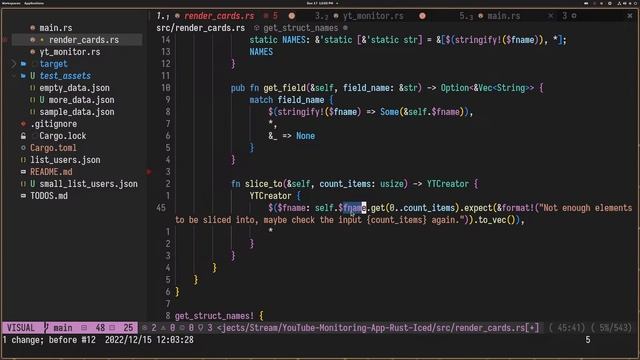Click the Rust icon beside main.rs in tree
The image size is (640, 360).
(32, 28)
